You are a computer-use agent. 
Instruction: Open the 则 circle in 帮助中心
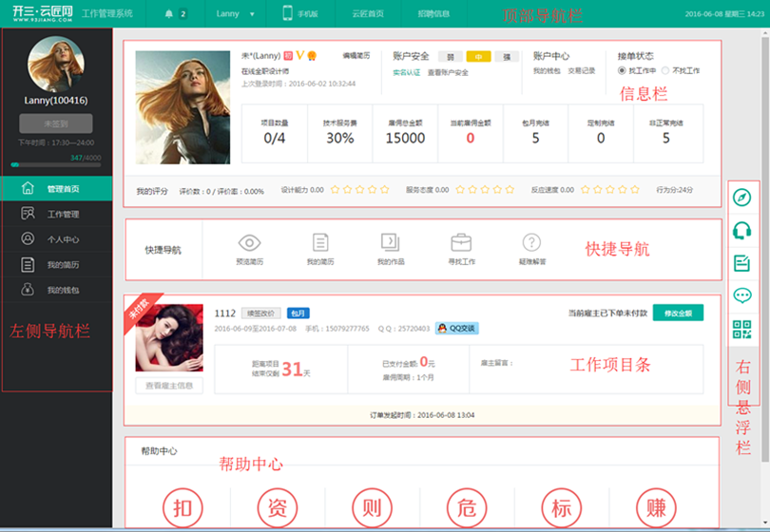pos(373,508)
